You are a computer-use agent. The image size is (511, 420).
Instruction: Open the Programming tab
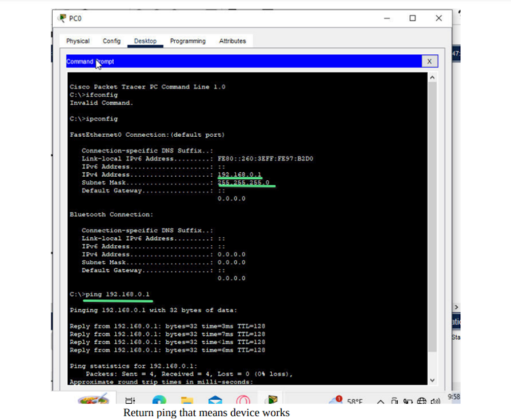coord(188,41)
